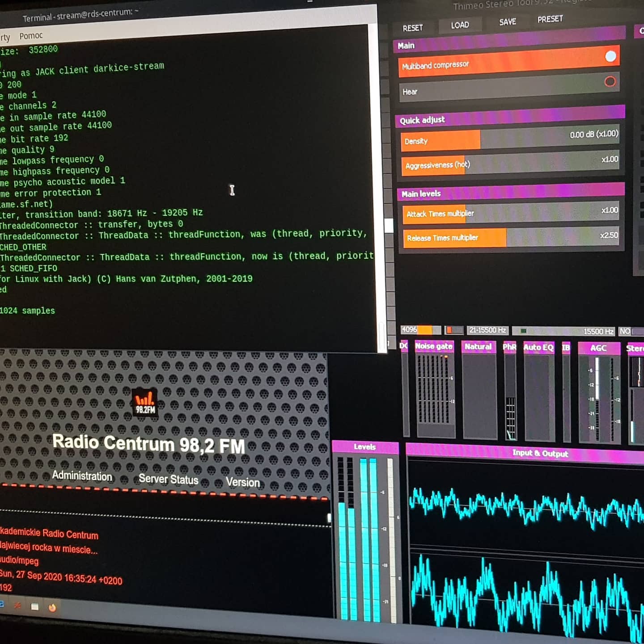Open the Administration link
The image size is (644, 644).
click(x=82, y=476)
